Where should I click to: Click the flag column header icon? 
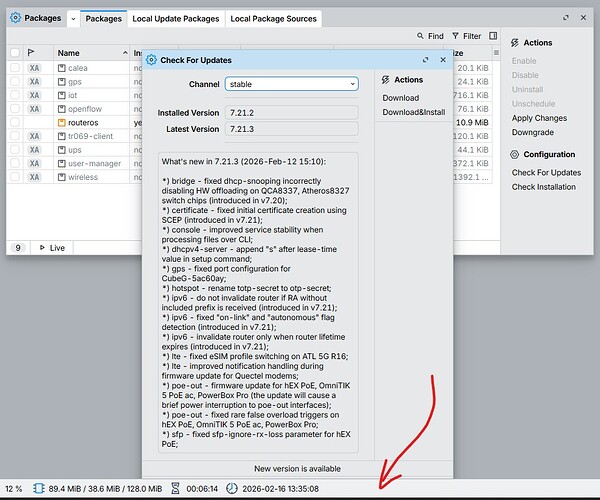click(x=31, y=52)
